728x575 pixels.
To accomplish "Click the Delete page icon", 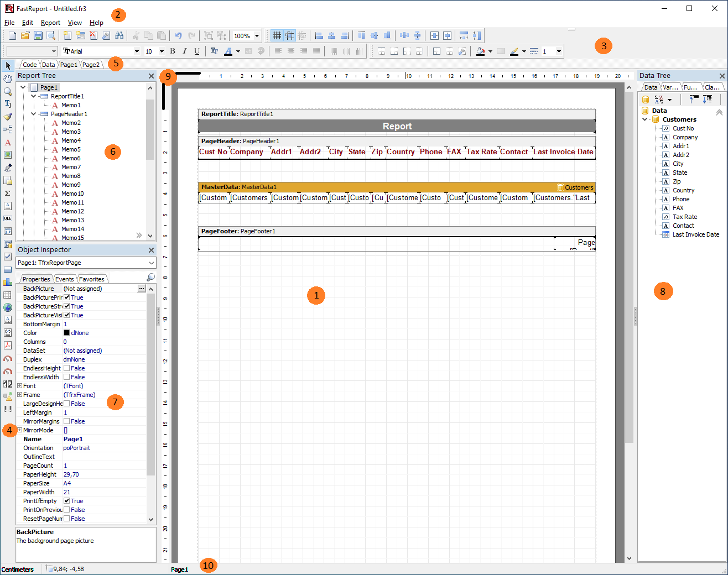I will (93, 36).
